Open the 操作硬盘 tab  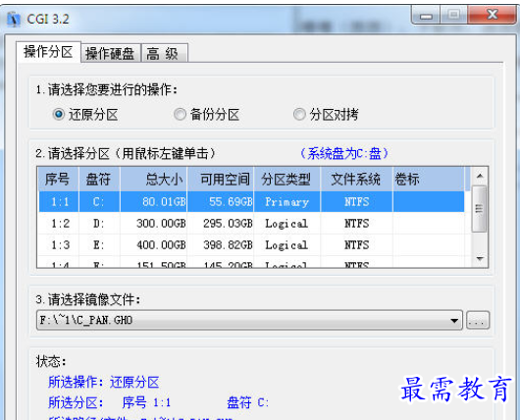coord(111,53)
